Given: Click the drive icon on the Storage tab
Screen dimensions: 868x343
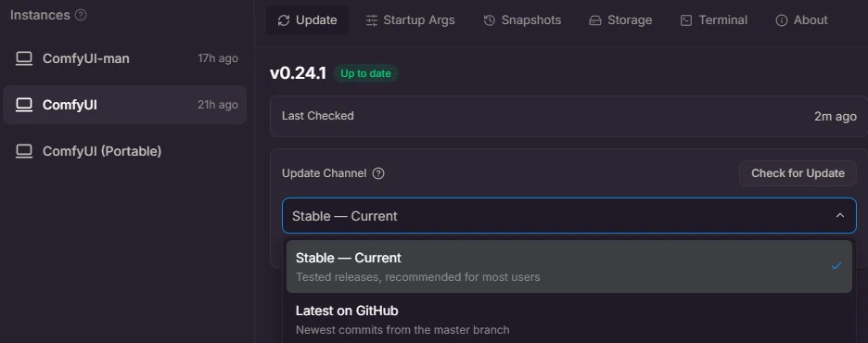Looking at the screenshot, I should [595, 20].
